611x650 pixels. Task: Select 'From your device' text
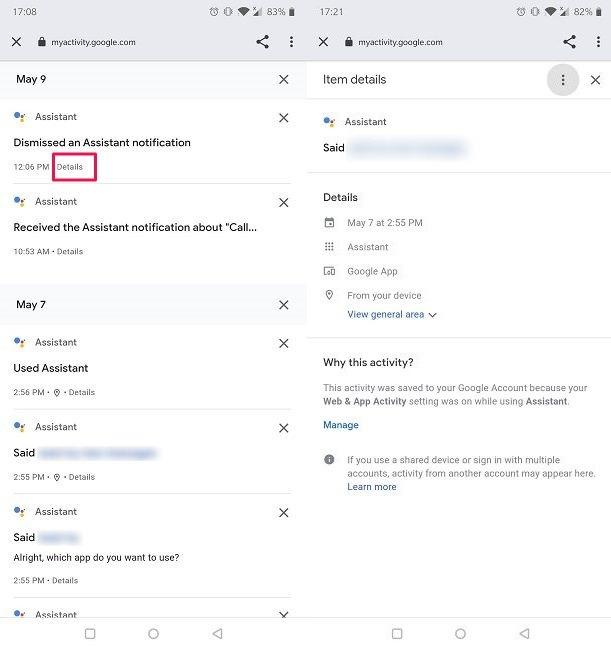pos(384,295)
